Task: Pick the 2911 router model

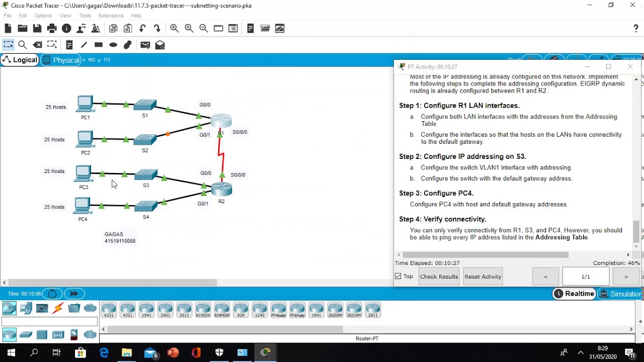Action: click(x=184, y=310)
